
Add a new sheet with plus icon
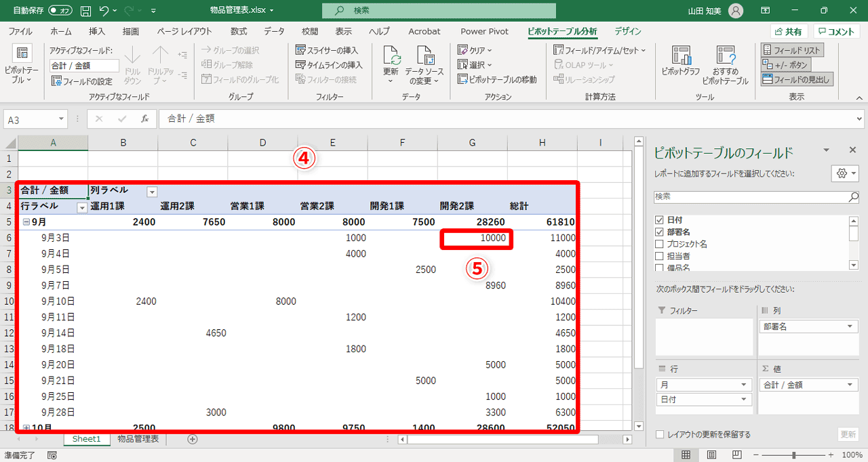pos(193,439)
